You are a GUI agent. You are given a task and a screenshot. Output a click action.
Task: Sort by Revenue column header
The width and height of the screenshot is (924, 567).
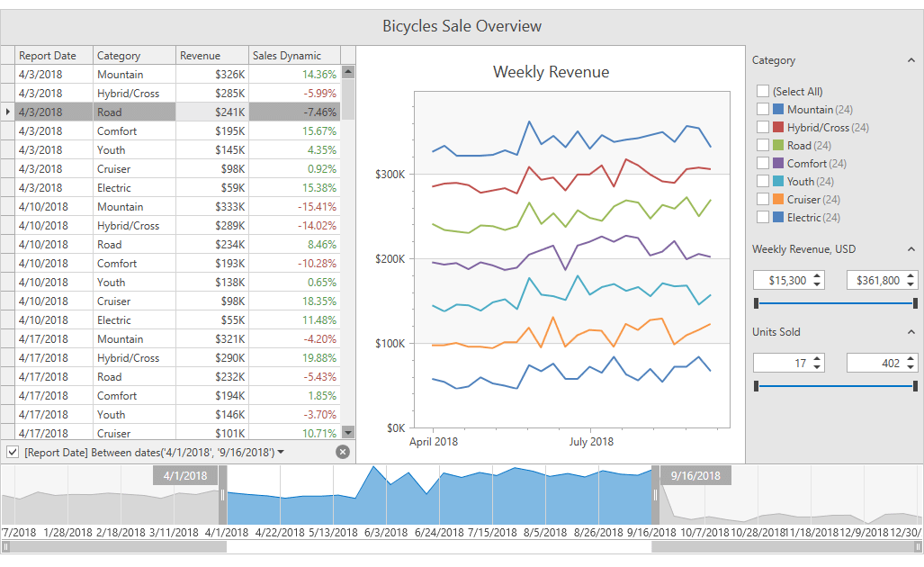pyautogui.click(x=211, y=56)
